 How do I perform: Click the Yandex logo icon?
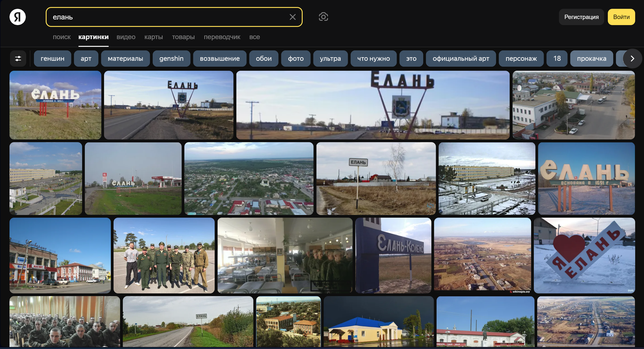(17, 17)
